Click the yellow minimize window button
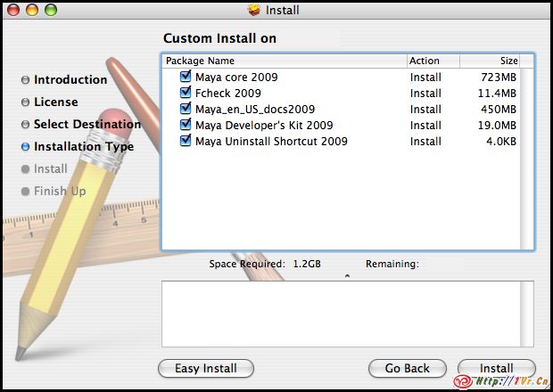553x392 pixels. (x=32, y=11)
